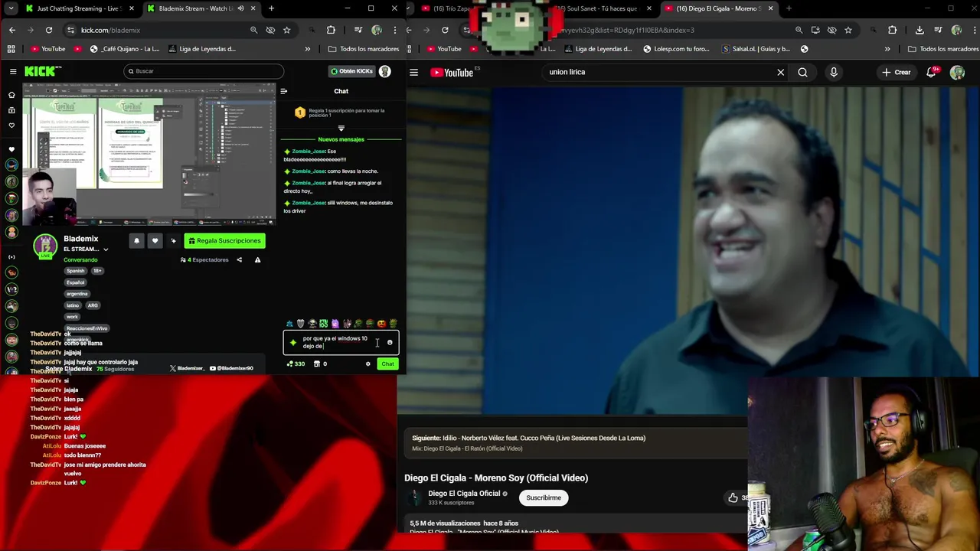Open the Kick window zoom magnifier
Viewport: 980px width, 551px height.
click(253, 30)
